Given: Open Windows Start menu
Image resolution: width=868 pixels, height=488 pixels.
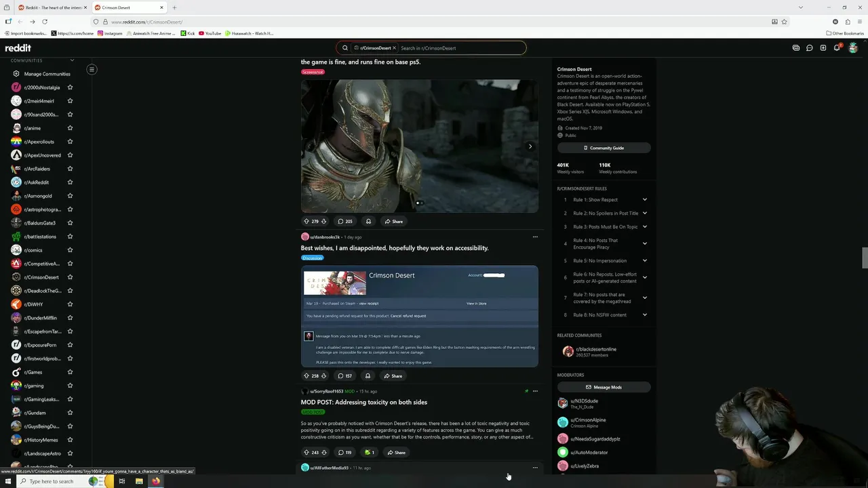Looking at the screenshot, I should tap(7, 481).
